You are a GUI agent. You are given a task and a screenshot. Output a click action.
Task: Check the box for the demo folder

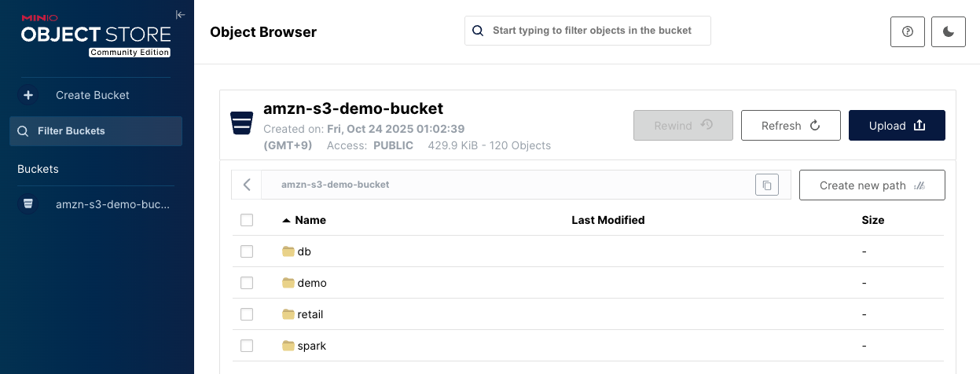click(x=247, y=283)
